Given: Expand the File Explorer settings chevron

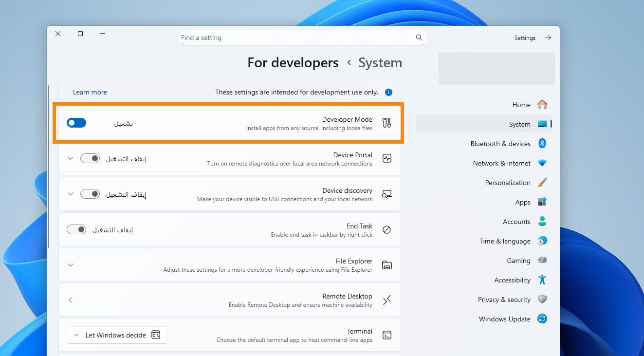Looking at the screenshot, I should pos(71,265).
